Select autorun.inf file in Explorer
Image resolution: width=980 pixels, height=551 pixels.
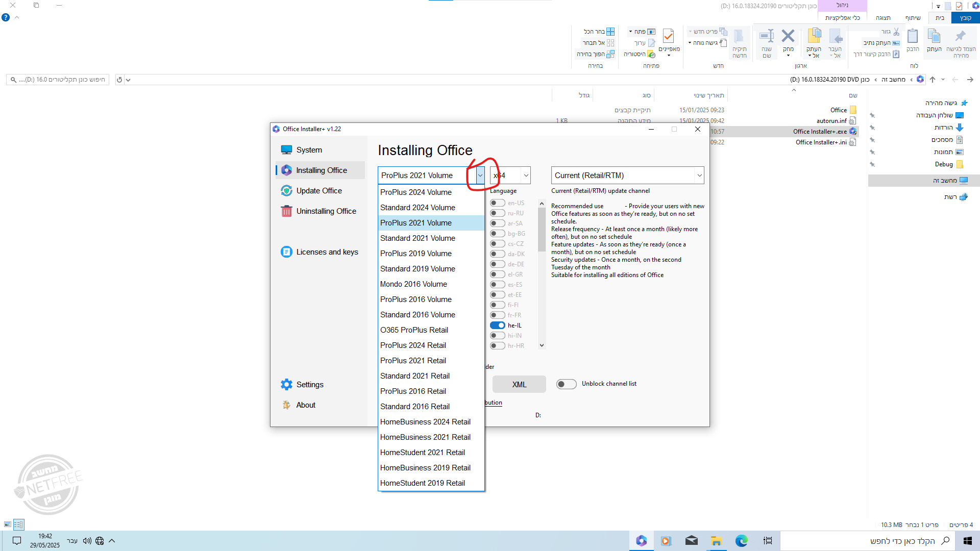[836, 121]
